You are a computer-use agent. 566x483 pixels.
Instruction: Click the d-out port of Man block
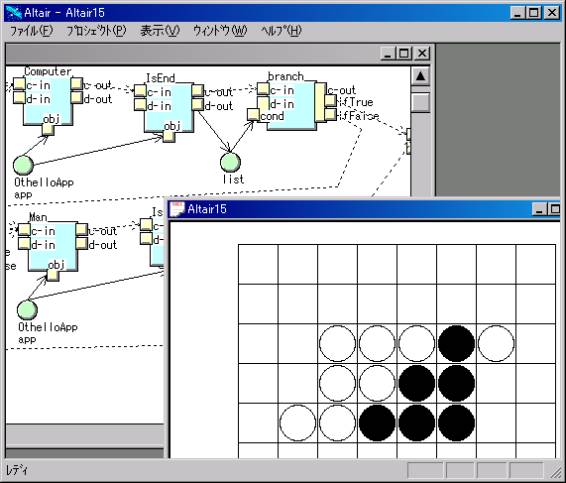coord(82,243)
